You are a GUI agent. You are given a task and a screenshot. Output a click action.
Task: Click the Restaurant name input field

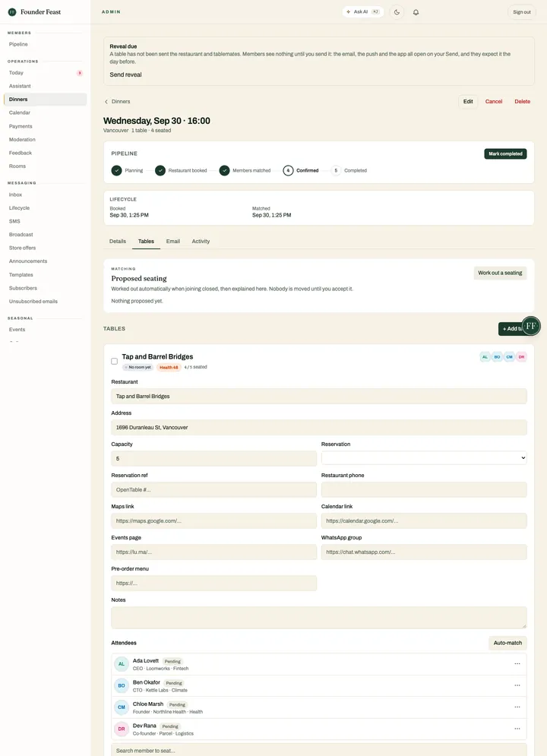click(x=319, y=397)
